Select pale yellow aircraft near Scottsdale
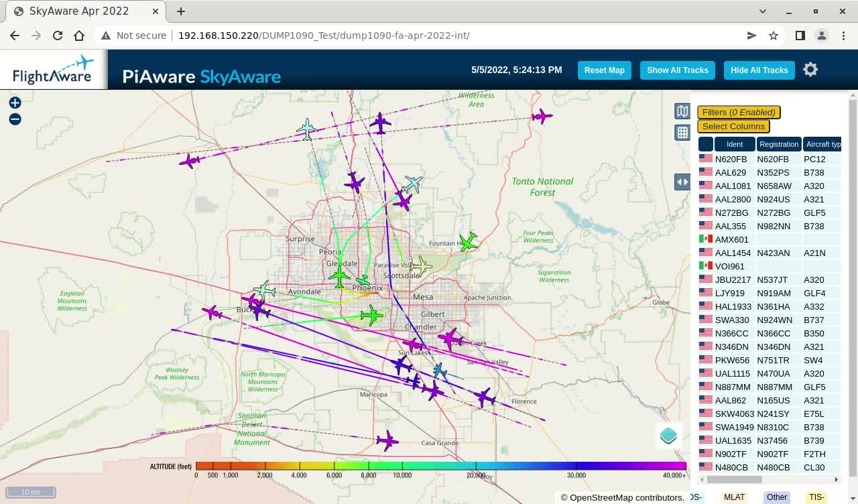 [x=421, y=266]
